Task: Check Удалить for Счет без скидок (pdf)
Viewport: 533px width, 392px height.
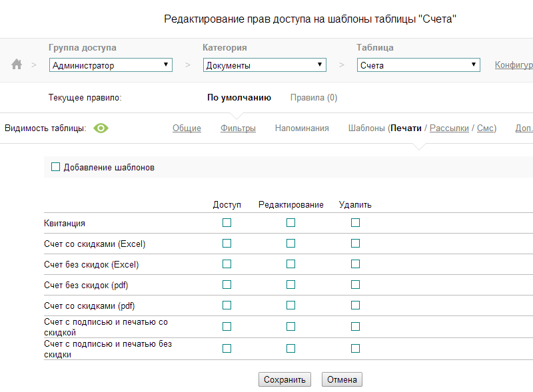Action: [x=355, y=285]
